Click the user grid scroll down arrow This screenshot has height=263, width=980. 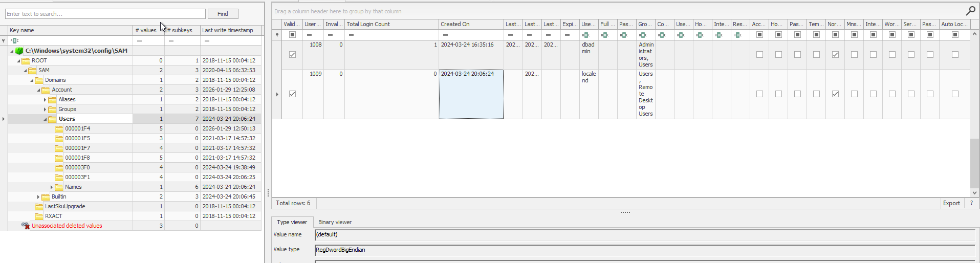[x=974, y=193]
